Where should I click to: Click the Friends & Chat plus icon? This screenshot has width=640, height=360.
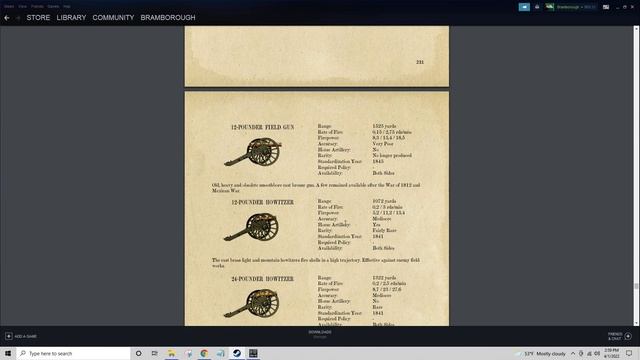[628, 336]
